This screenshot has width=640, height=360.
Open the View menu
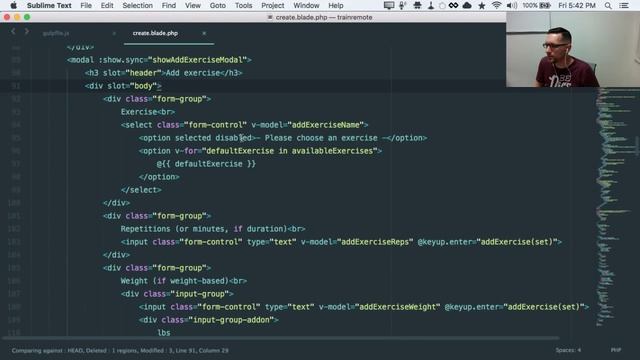click(193, 5)
